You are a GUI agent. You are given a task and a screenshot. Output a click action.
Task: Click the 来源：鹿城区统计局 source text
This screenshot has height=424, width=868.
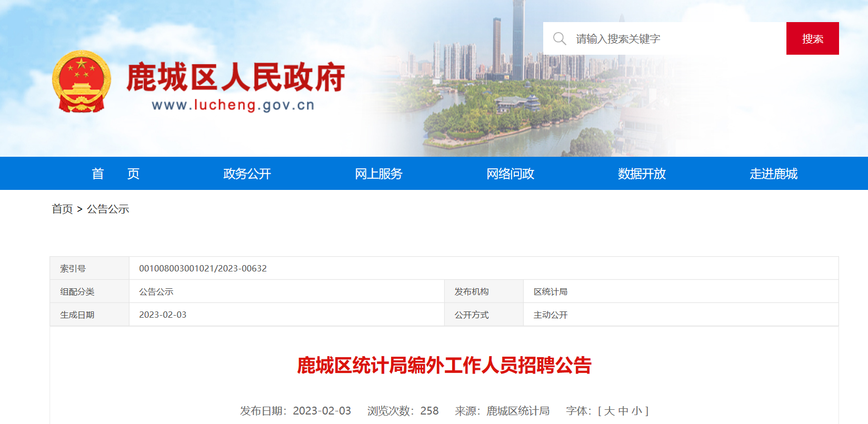[x=502, y=411]
